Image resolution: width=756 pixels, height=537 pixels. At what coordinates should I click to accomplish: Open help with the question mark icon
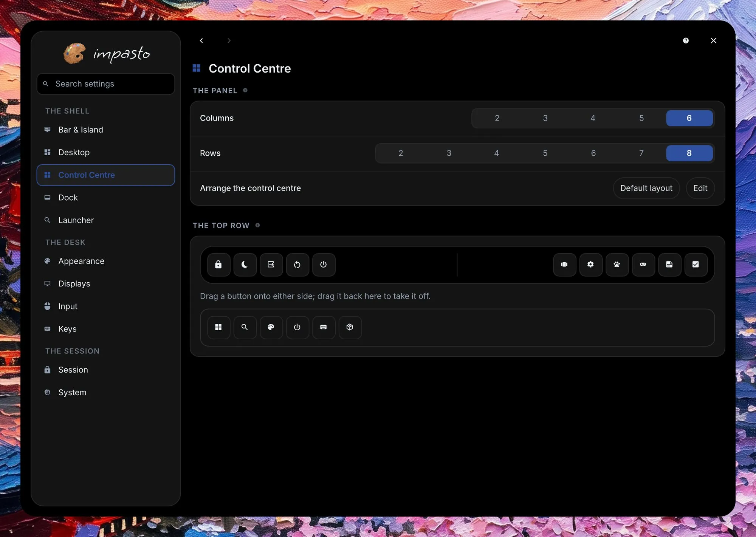tap(686, 40)
